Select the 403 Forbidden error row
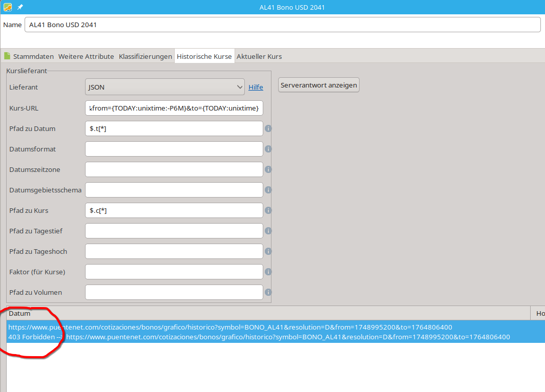The width and height of the screenshot is (545, 392). [259, 337]
